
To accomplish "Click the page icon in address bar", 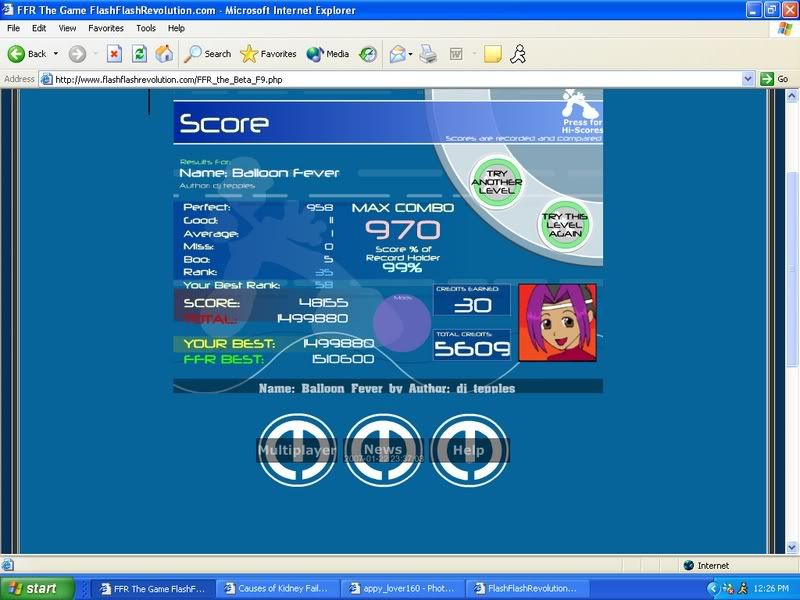I will pyautogui.click(x=46, y=79).
